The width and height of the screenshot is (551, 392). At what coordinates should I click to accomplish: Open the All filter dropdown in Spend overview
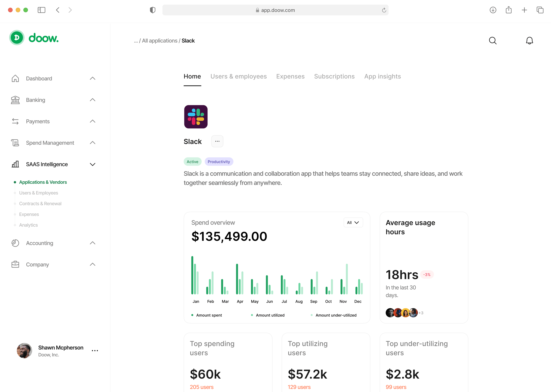[353, 222]
